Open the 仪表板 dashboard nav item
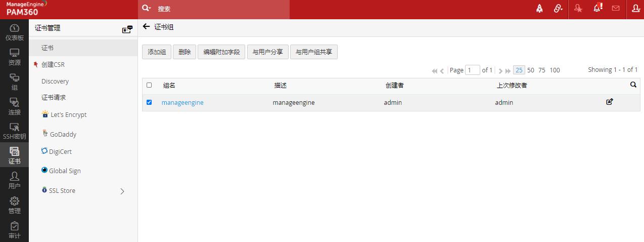The width and height of the screenshot is (644, 242). tap(14, 32)
